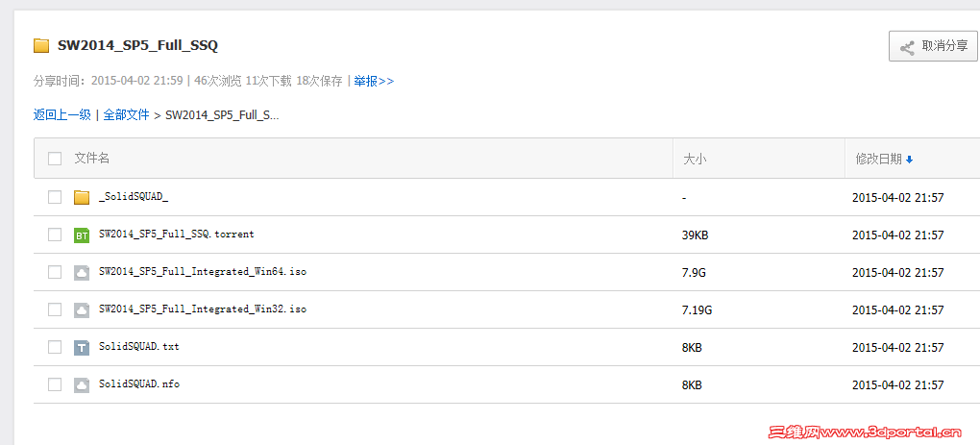
Task: Click the 7.9G size value
Action: click(x=694, y=273)
